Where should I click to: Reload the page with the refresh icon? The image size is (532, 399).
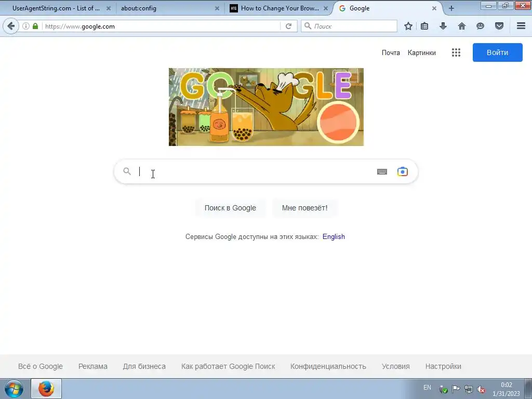(x=288, y=26)
